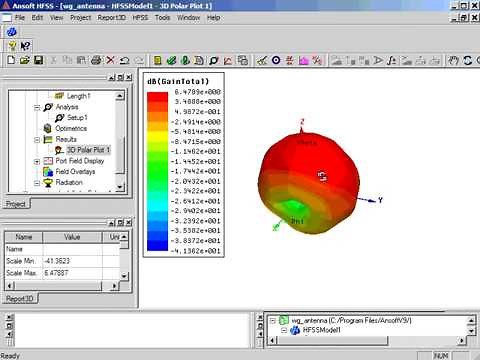
Task: Click the lightbulb tip icon
Action: [x=12, y=46]
